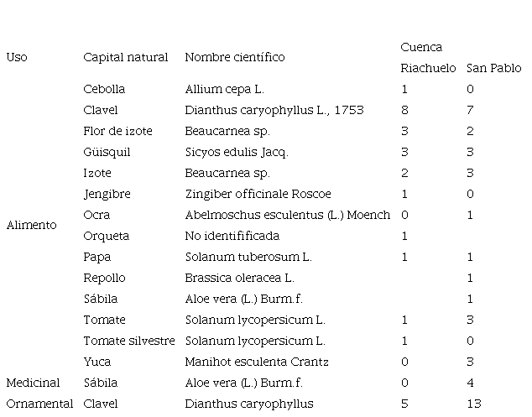The height and width of the screenshot is (417, 532).
Task: Click "Manihot esculenta Crantz" cell
Action: (257, 362)
